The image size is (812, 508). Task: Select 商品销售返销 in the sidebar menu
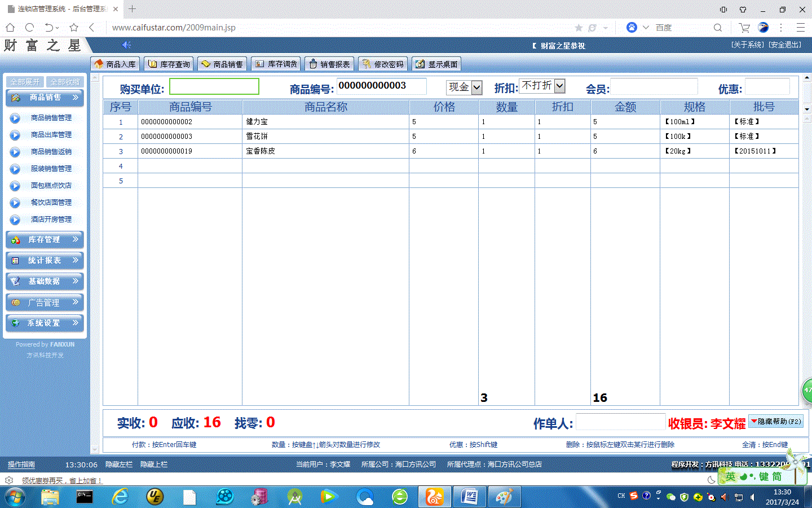tap(51, 152)
